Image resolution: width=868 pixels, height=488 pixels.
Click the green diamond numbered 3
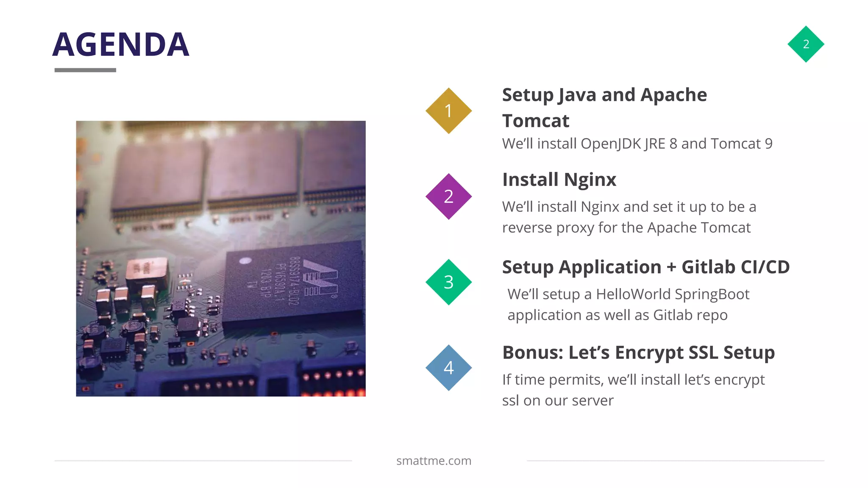pyautogui.click(x=448, y=282)
